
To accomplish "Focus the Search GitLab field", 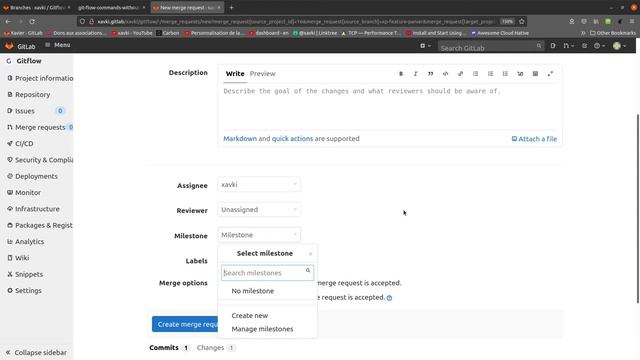I will pyautogui.click(x=491, y=47).
